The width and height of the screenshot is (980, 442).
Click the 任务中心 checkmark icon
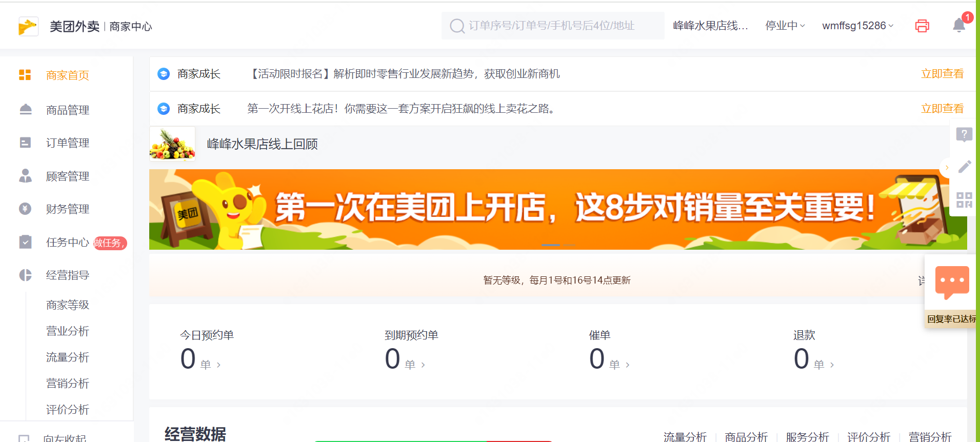coord(25,242)
